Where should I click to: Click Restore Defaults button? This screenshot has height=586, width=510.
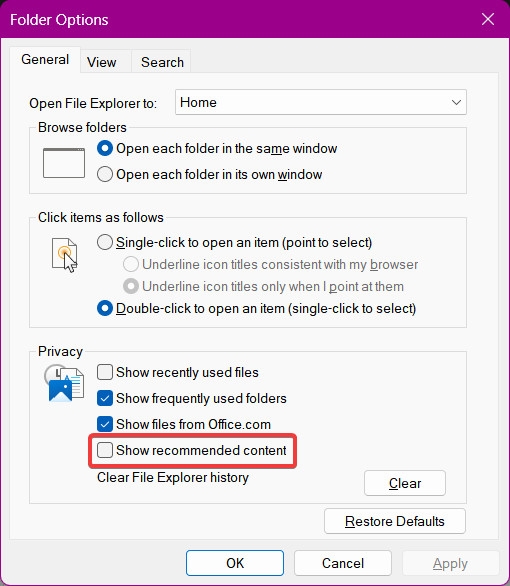[395, 521]
